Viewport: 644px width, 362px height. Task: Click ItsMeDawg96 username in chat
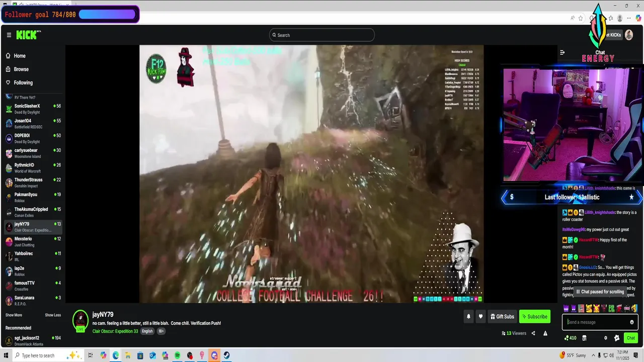coord(574,230)
